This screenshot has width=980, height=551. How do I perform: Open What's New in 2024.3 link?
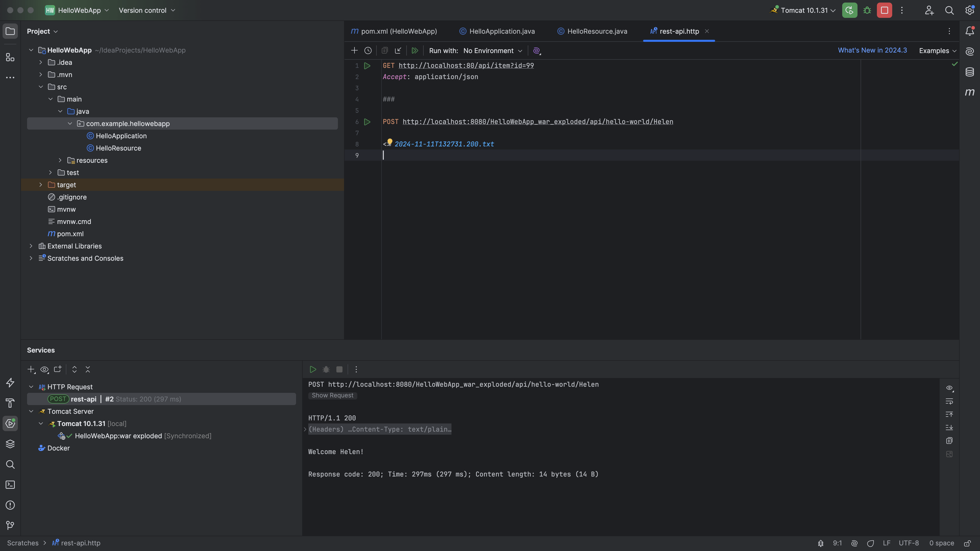coord(872,50)
